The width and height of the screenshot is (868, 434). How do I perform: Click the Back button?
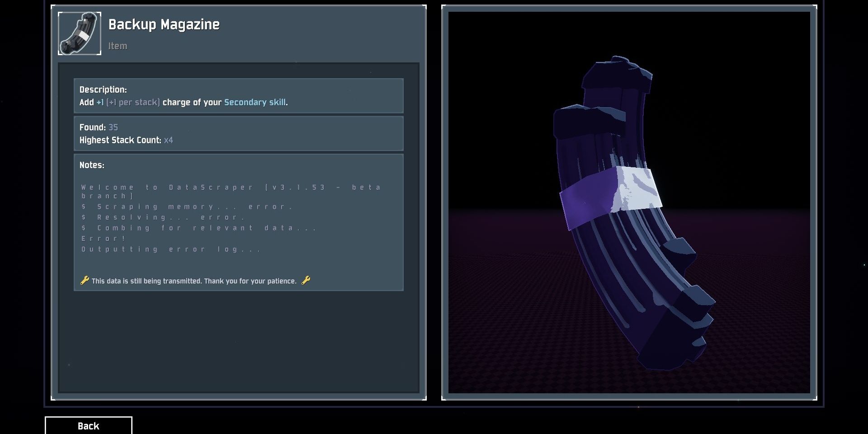pyautogui.click(x=89, y=425)
